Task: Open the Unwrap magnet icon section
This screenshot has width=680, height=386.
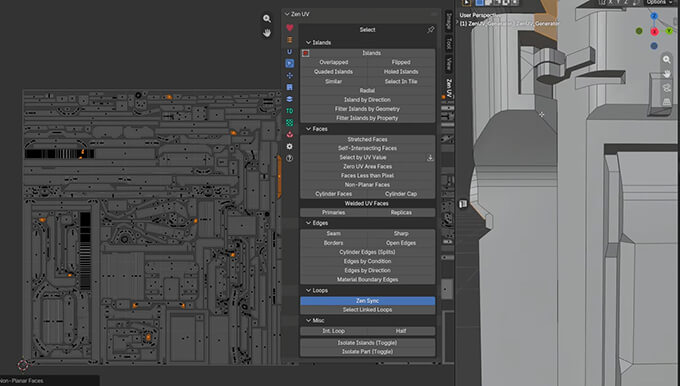Action: pos(290,52)
